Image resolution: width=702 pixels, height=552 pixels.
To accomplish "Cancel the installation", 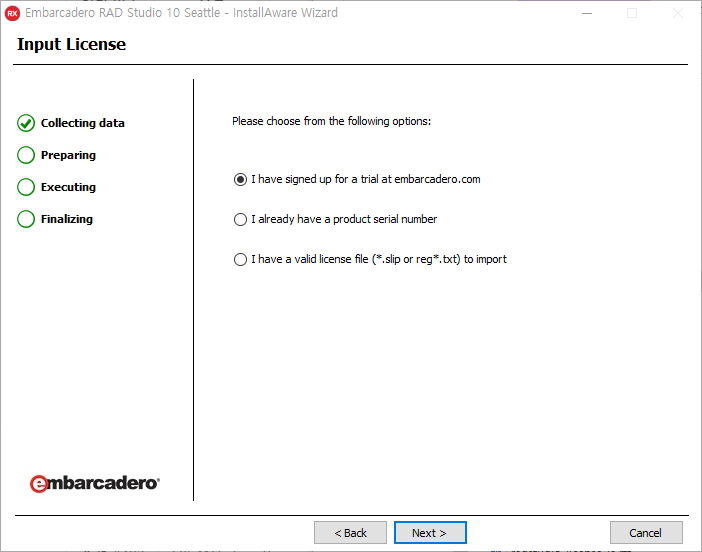I will click(x=646, y=533).
